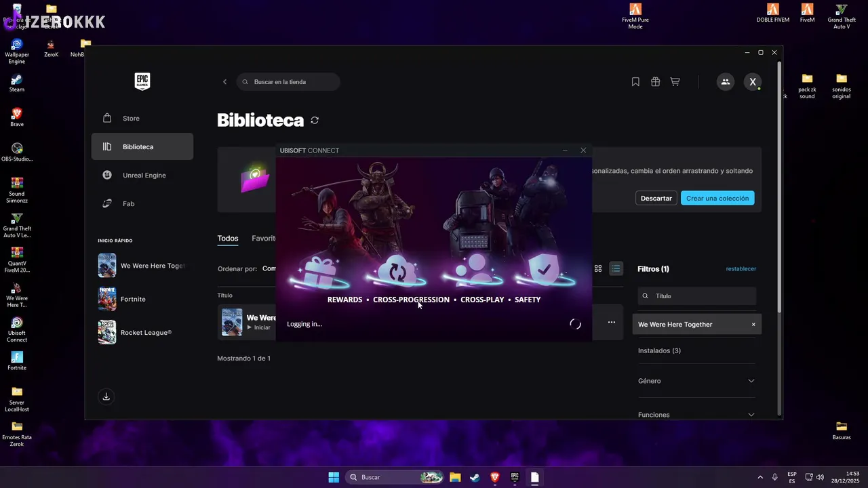This screenshot has height=488, width=868.
Task: Click the taskbar Buscar search box
Action: [x=395, y=477]
